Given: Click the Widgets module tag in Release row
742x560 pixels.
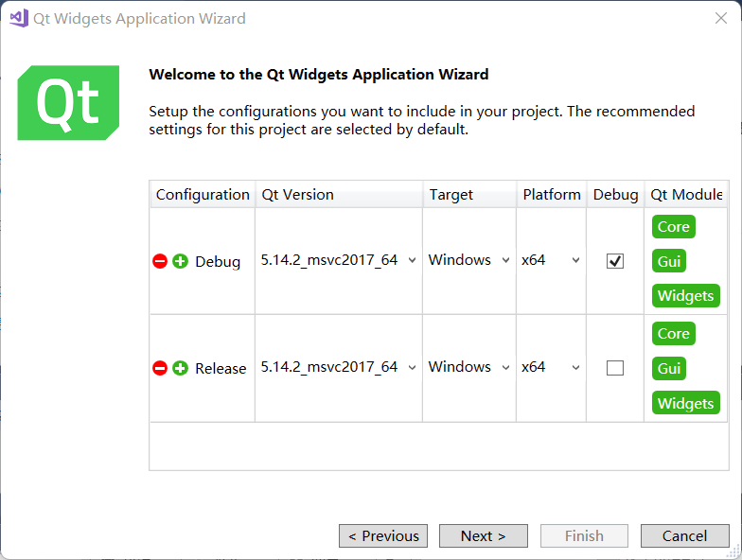Looking at the screenshot, I should pos(685,403).
